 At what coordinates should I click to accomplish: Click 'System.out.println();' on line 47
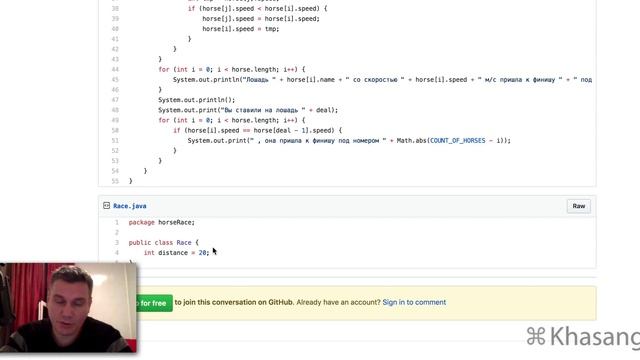click(x=197, y=100)
